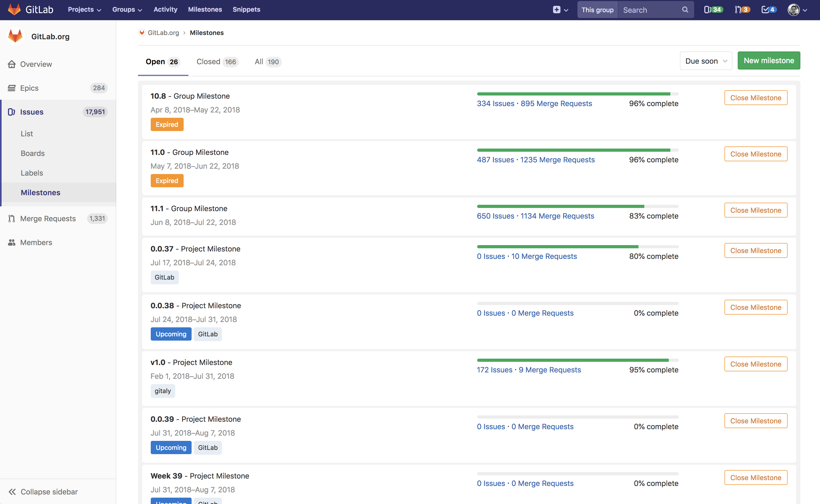Click the GitLab fox logo in navbar
Viewport: 820px width, 504px height.
click(14, 9)
